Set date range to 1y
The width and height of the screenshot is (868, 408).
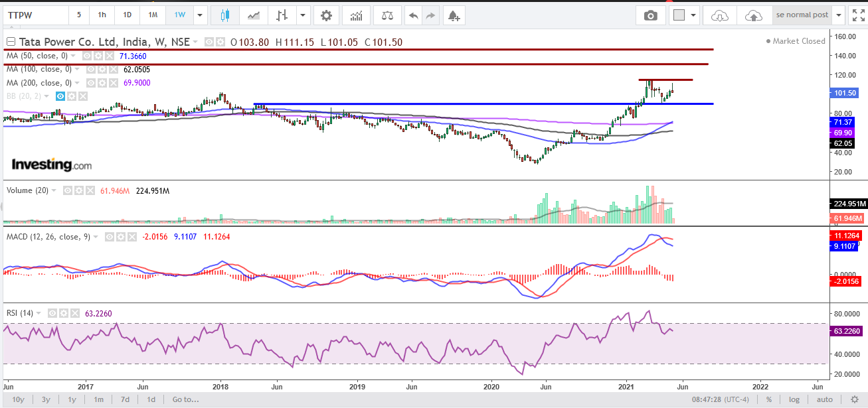pos(72,399)
